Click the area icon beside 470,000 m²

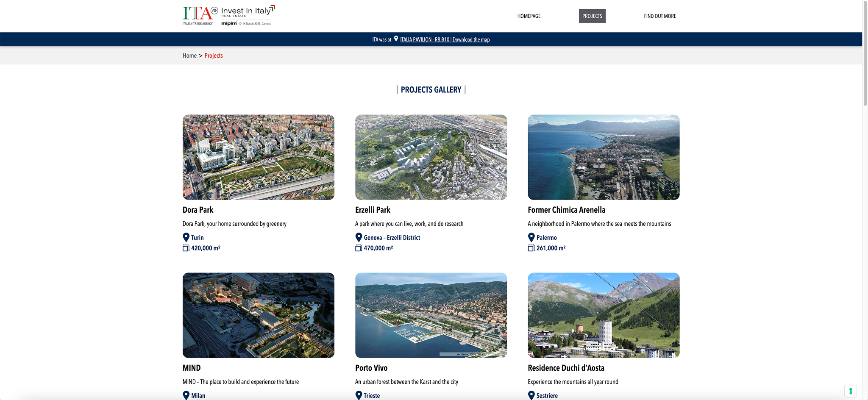click(x=359, y=248)
